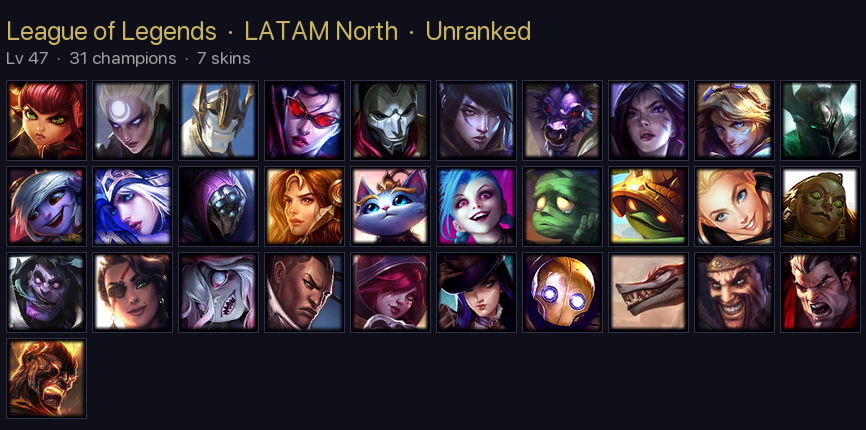Screen dimensions: 866x430
Task: Select the green Amumu mummy portrait
Action: point(562,206)
